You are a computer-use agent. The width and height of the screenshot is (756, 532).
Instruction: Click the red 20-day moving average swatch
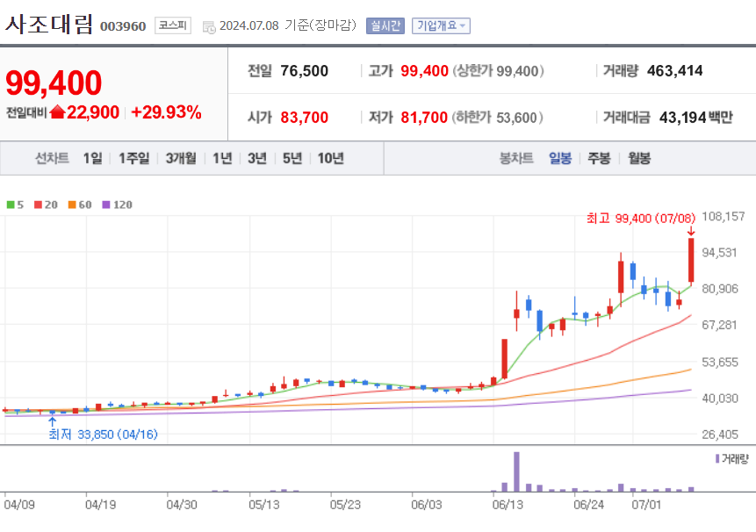tap(38, 205)
